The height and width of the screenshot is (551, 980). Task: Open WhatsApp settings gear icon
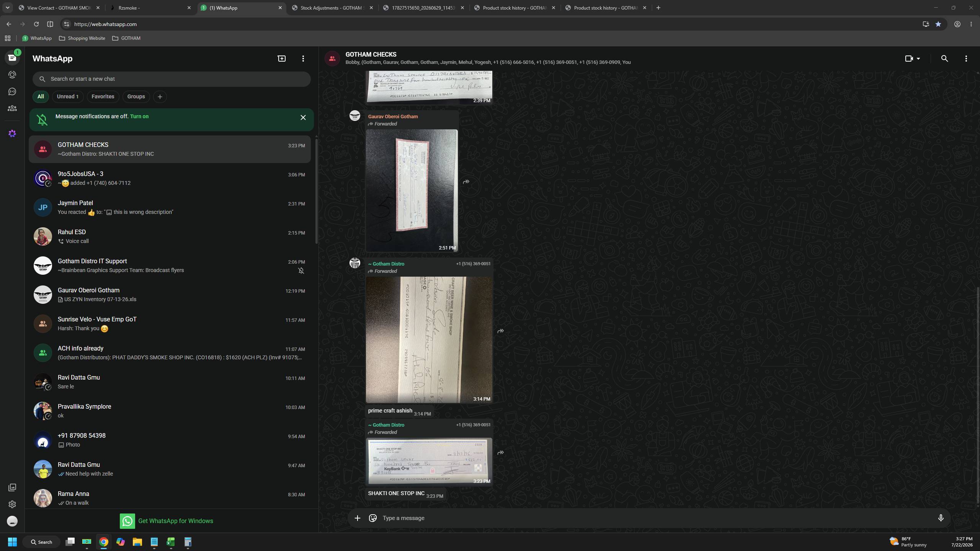12,504
